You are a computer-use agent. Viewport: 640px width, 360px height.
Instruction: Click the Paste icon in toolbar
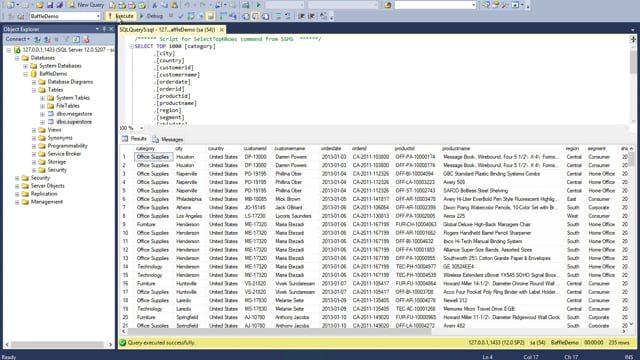(x=174, y=5)
